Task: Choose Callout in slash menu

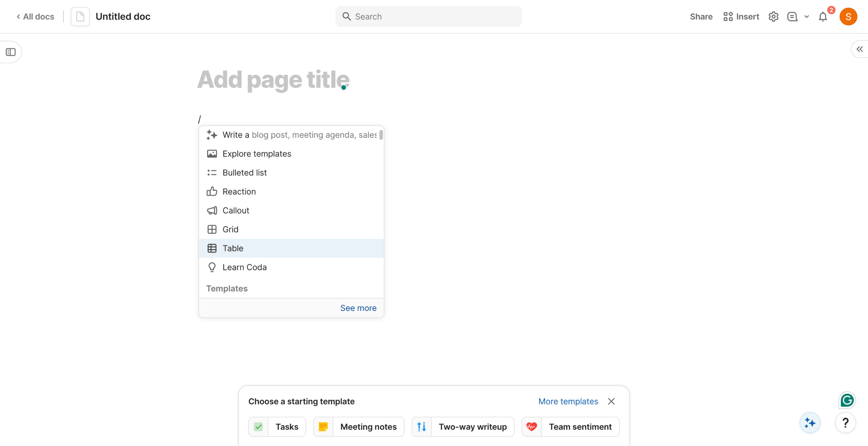Action: click(x=236, y=210)
